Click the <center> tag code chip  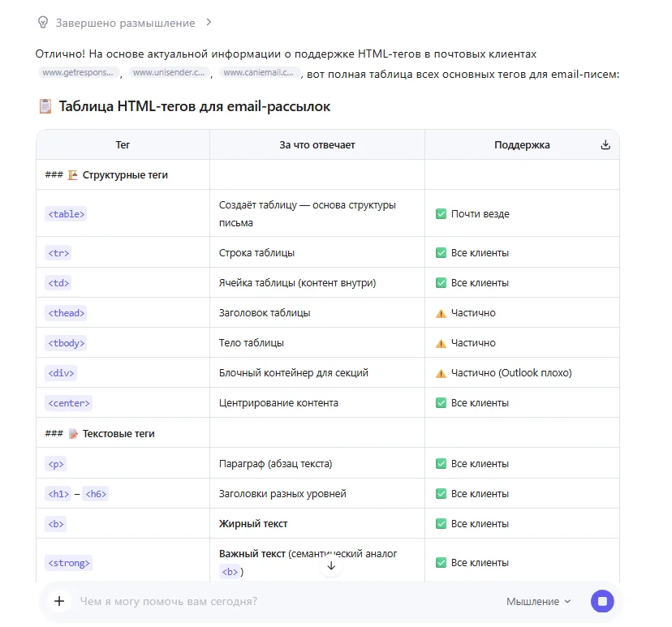(x=69, y=403)
